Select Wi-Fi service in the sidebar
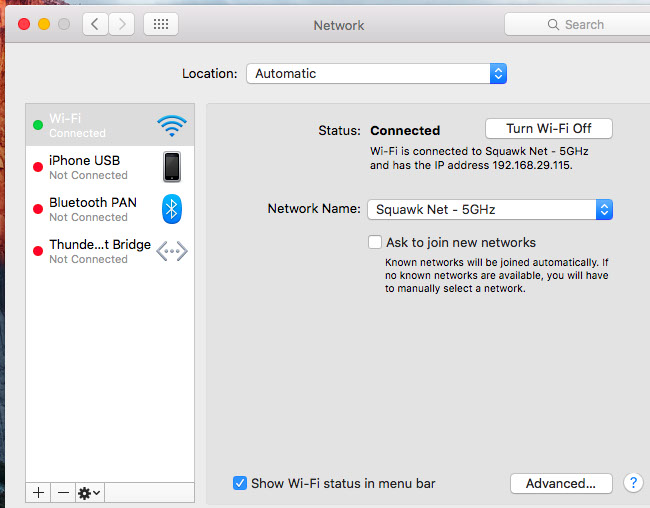Screen dimensions: 650x508 110,125
